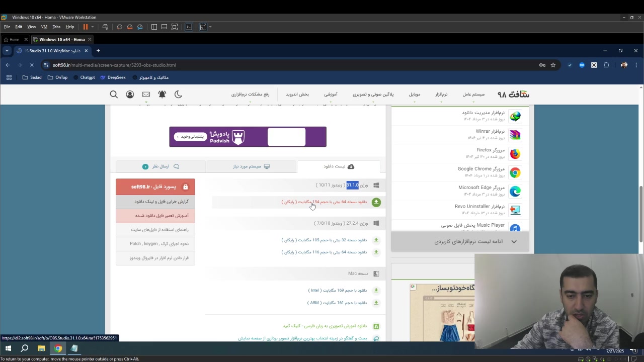Close the VMware Home tab
This screenshot has width=644, height=362.
click(26, 39)
